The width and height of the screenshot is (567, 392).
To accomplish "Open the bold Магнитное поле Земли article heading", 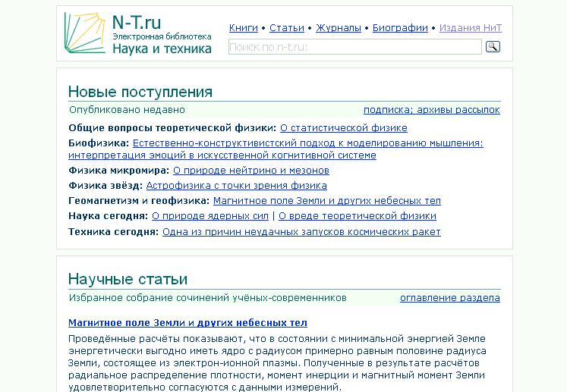I will (x=187, y=323).
